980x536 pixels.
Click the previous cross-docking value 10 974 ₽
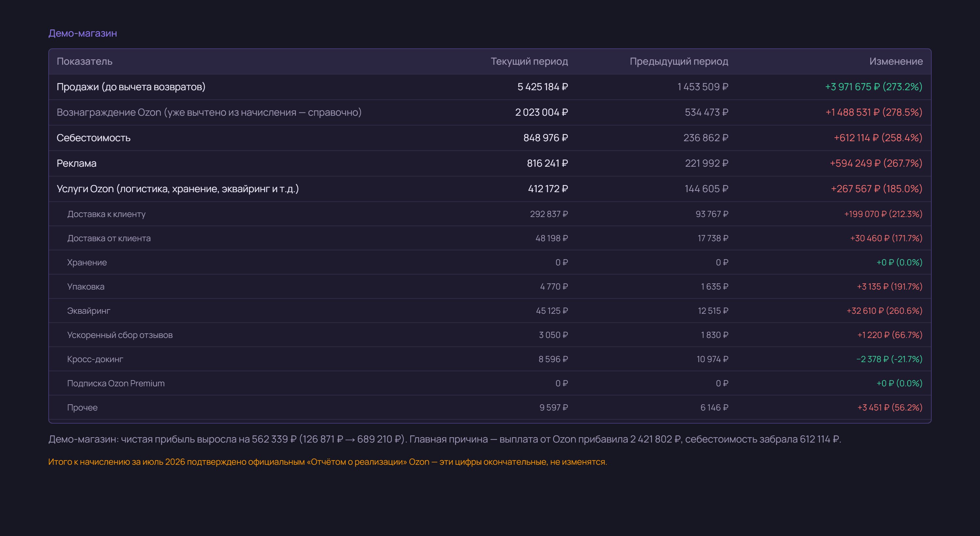tap(712, 359)
